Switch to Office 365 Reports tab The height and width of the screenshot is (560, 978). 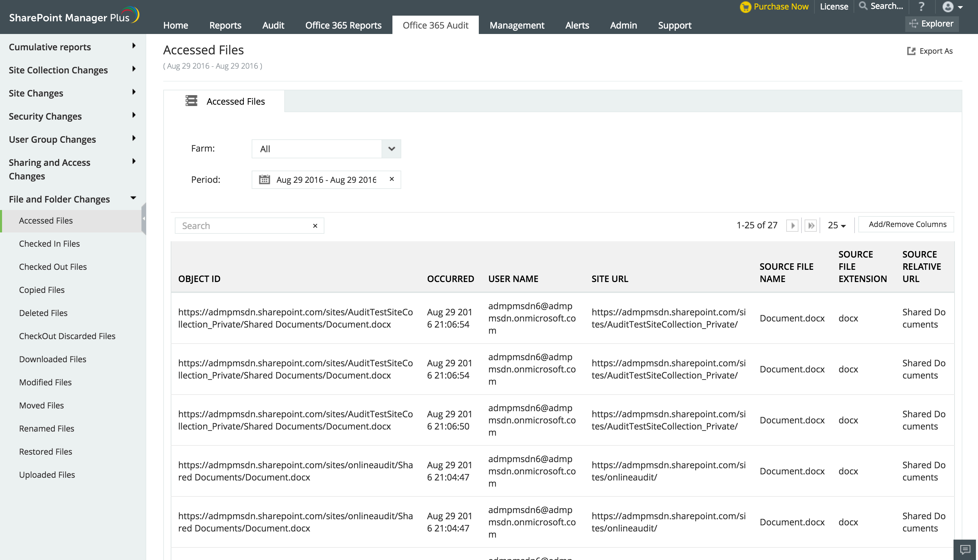[x=343, y=25]
